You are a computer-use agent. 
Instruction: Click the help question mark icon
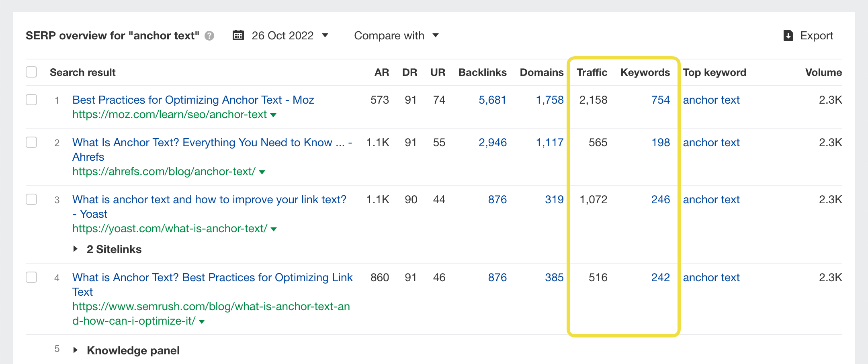[x=209, y=36]
